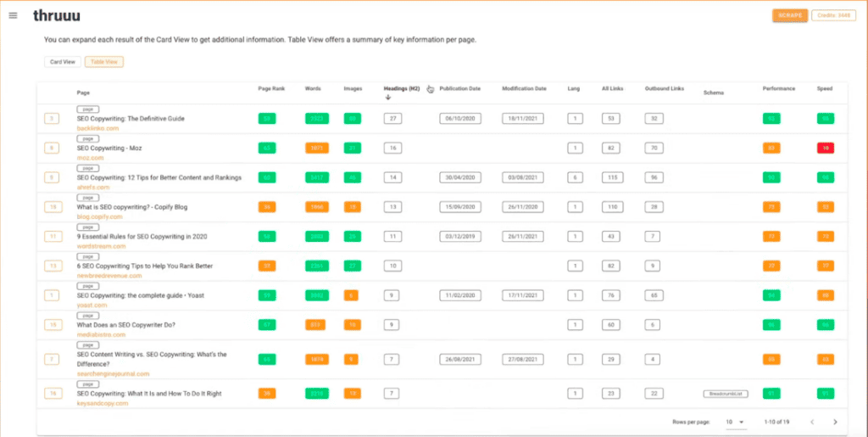Sort by the Speed column header

click(824, 88)
